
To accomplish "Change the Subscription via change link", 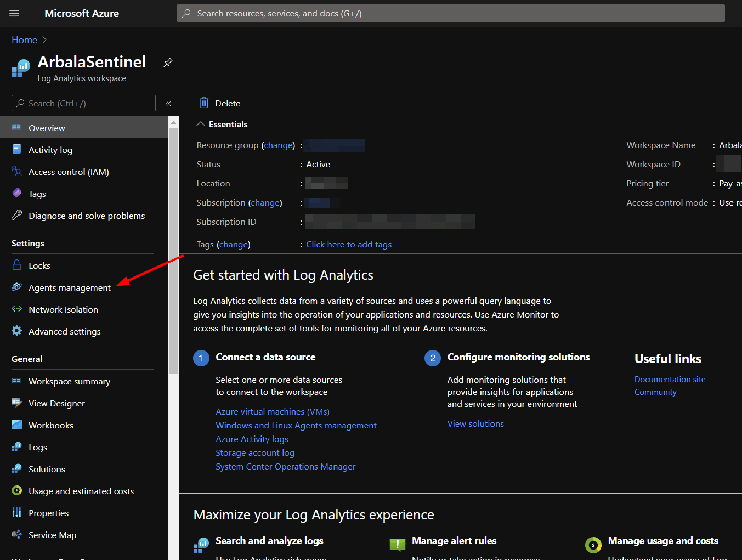I will point(265,202).
